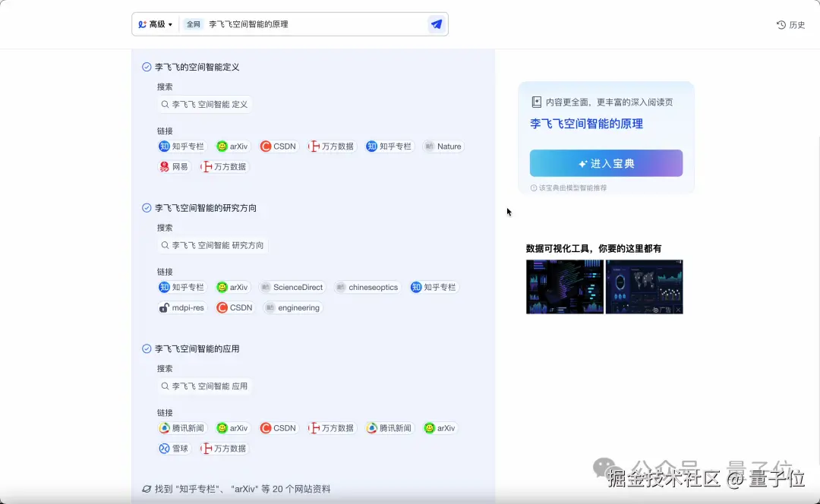
Task: Open arXiv link under 空间智能定义 section
Action: (232, 146)
